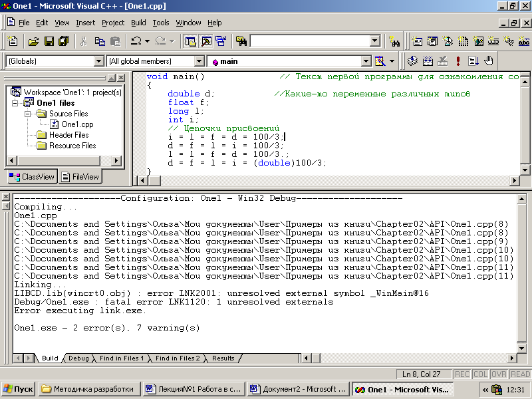The height and width of the screenshot is (399, 532).
Task: Click the Redo arrow icon
Action: pyautogui.click(x=160, y=41)
